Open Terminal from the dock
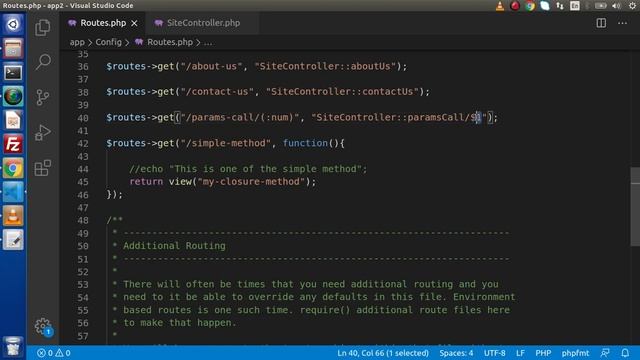This screenshot has width=640, height=360. coord(13,72)
